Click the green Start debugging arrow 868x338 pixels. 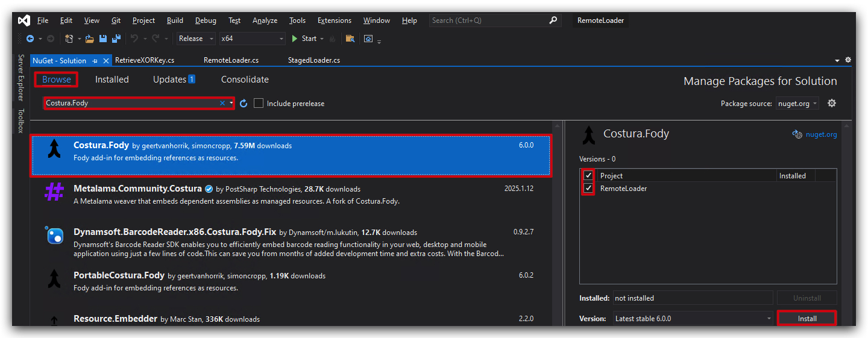tap(295, 39)
